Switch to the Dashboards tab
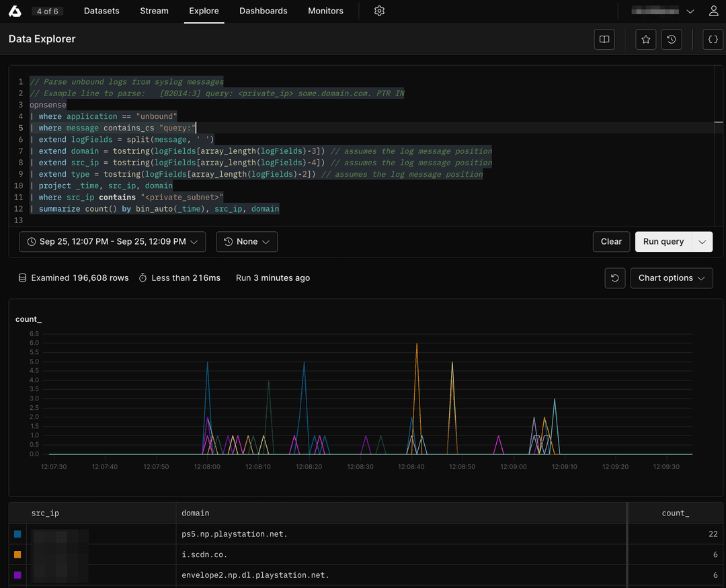This screenshot has width=726, height=588. pos(263,11)
